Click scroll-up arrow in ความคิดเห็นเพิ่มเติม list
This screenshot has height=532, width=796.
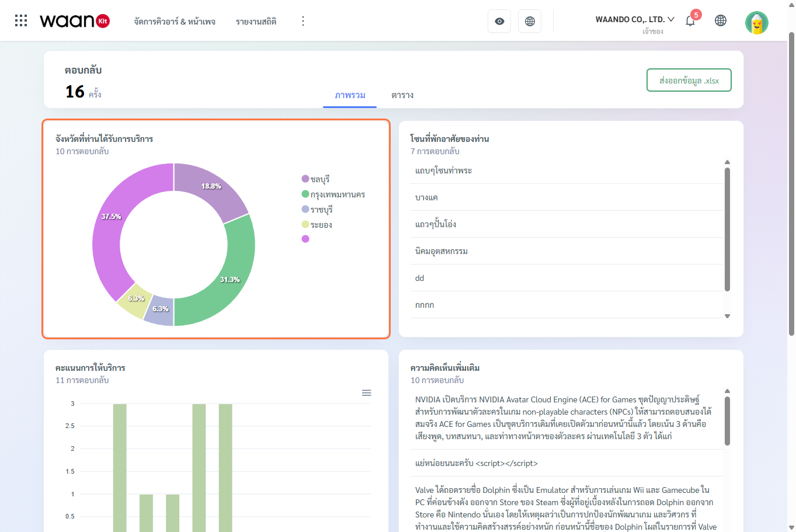click(727, 391)
